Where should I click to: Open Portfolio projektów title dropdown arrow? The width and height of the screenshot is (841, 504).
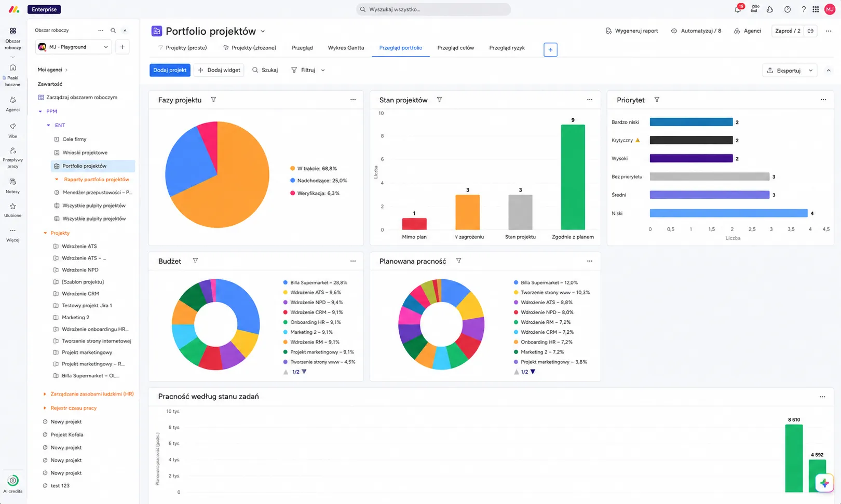click(263, 32)
